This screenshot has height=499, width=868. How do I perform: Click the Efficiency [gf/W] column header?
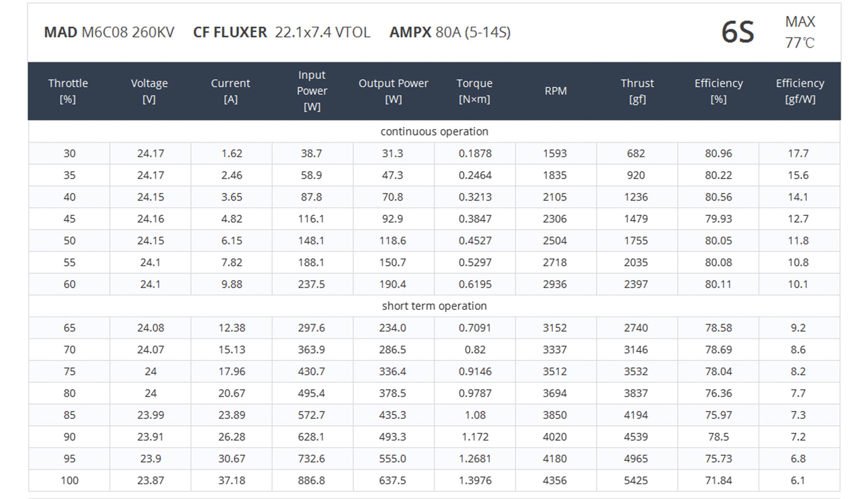pyautogui.click(x=800, y=91)
